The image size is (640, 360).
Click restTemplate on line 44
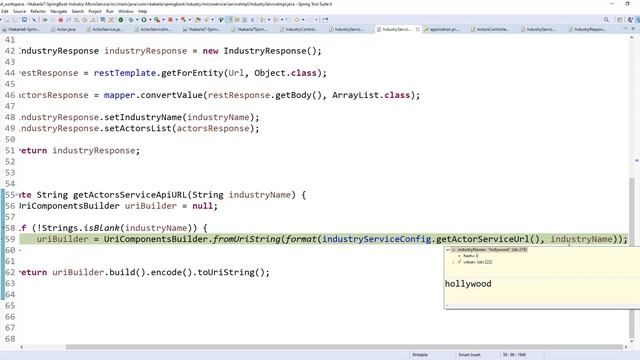tap(125, 73)
